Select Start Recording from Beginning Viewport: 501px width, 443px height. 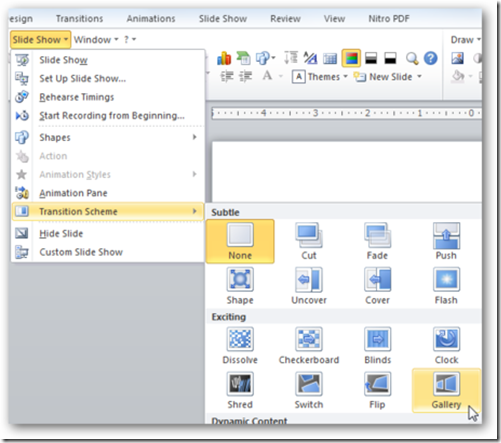108,116
